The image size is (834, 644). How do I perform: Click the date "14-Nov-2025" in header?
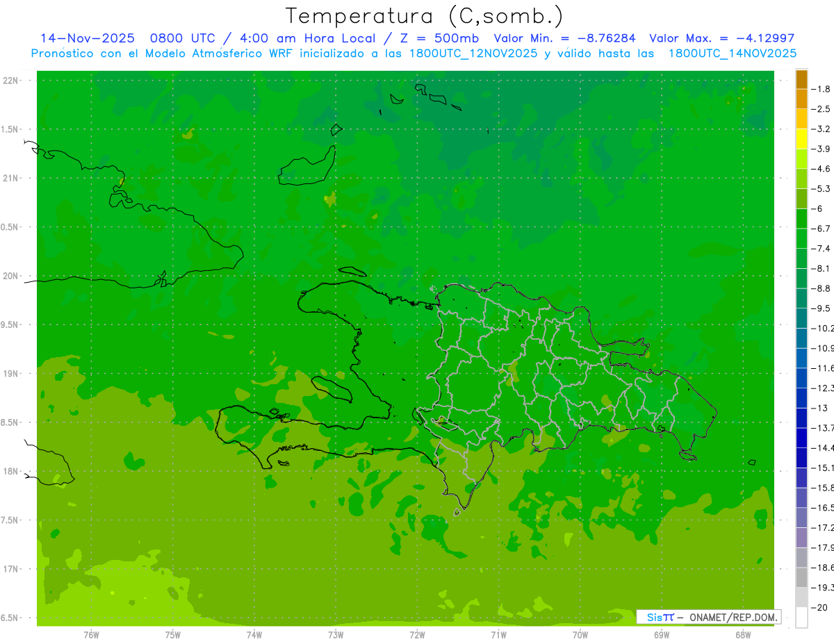(x=88, y=38)
